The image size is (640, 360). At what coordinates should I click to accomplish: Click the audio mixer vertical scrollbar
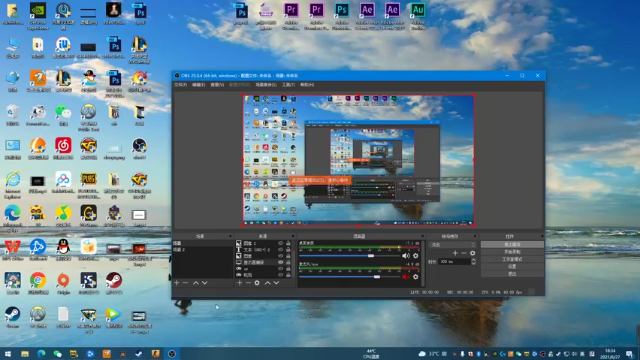(423, 263)
